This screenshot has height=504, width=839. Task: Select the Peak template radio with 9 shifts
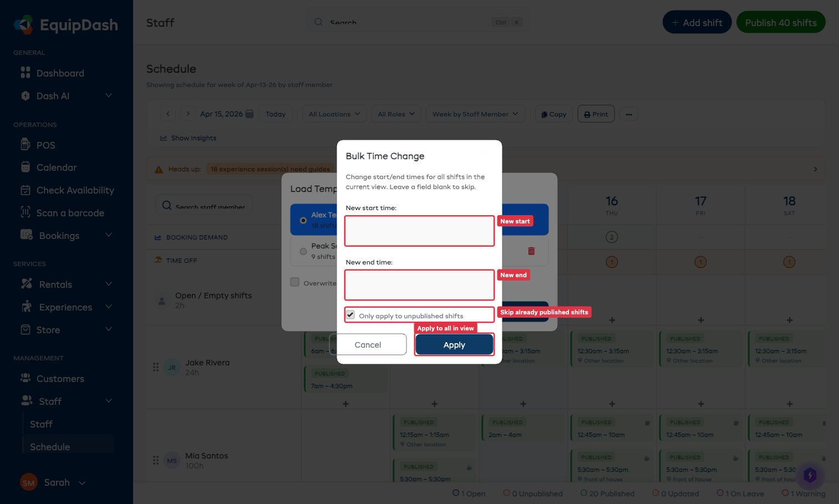(x=303, y=251)
